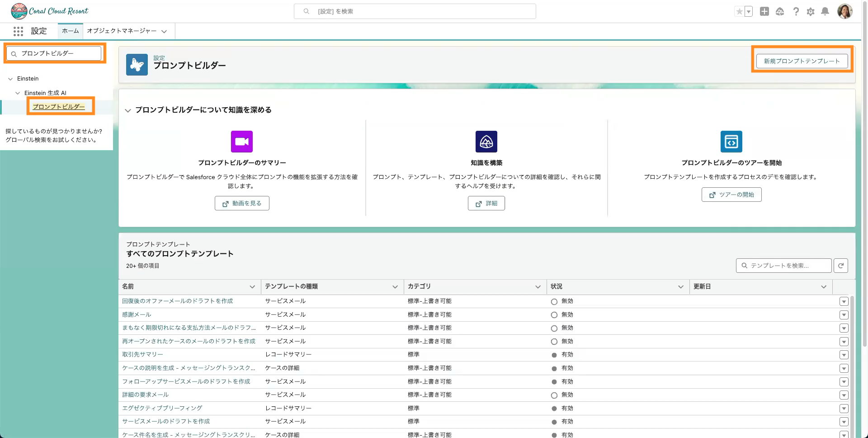Open the 更新日 column menu
The height and width of the screenshot is (438, 868).
click(824, 287)
